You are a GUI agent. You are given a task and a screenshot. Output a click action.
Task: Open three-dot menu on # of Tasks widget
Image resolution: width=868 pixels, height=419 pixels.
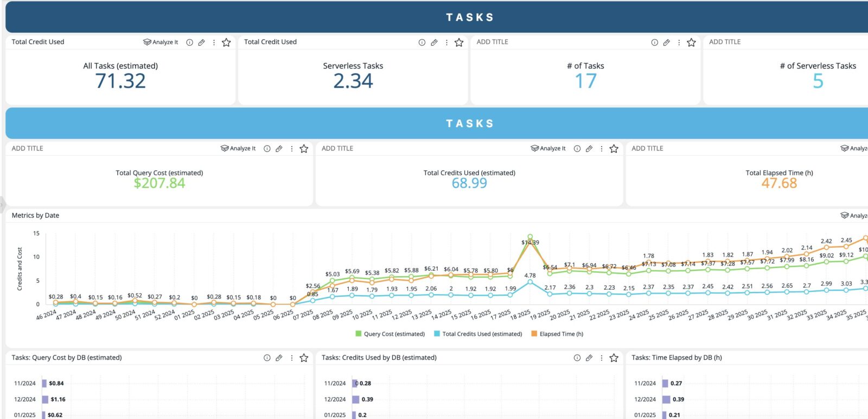(679, 42)
